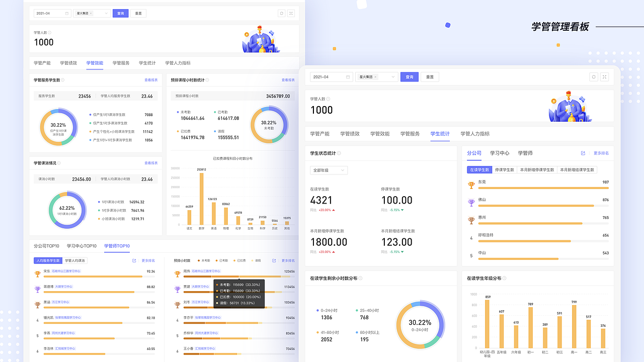Enter fullscreen on the front 学生统计 dashboard
This screenshot has height=362, width=644.
605,77
